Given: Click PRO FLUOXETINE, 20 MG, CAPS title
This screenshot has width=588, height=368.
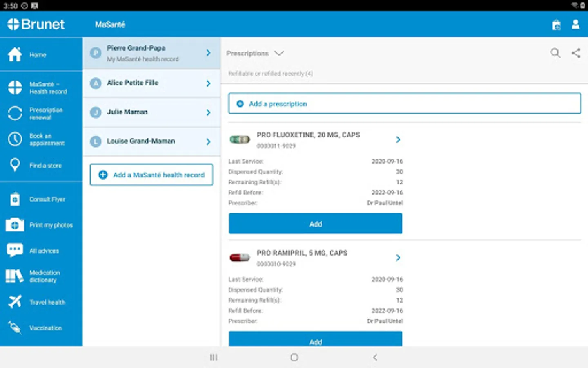Looking at the screenshot, I should coord(308,135).
